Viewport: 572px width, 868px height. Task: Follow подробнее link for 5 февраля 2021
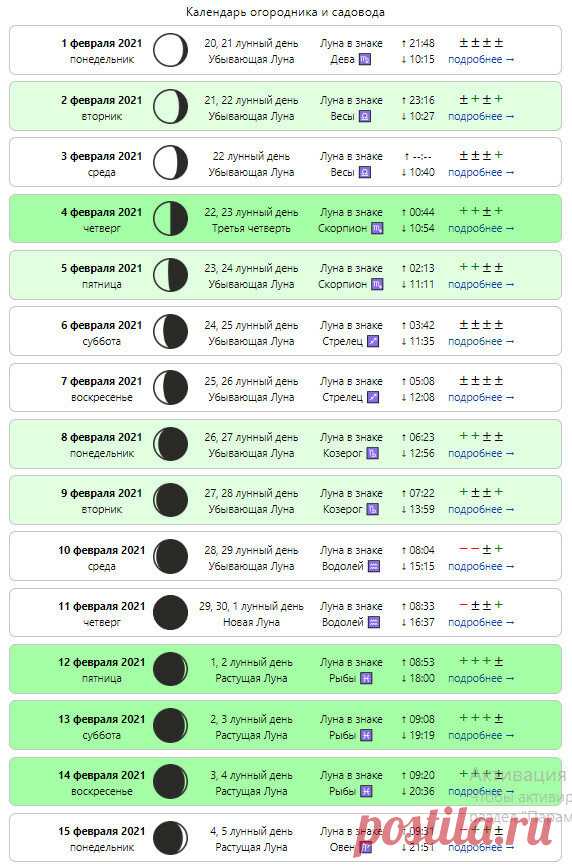481,285
